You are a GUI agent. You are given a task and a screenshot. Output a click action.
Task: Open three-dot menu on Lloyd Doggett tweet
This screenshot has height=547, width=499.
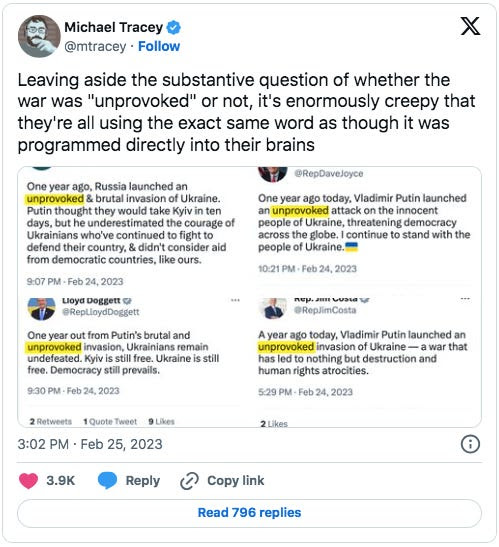235,300
